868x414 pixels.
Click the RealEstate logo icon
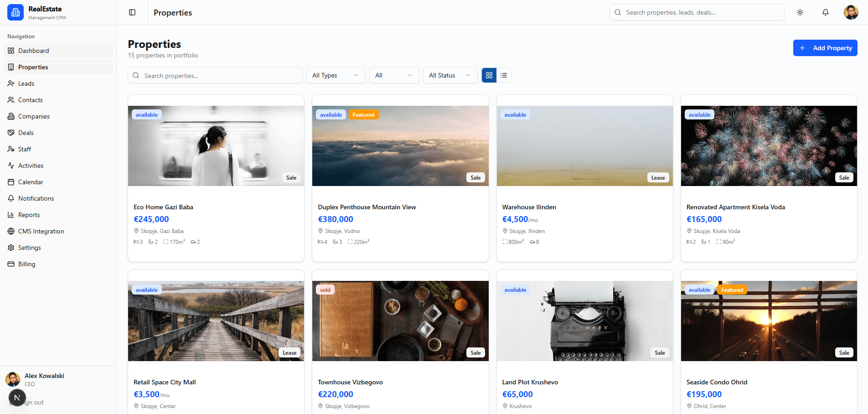(x=15, y=12)
